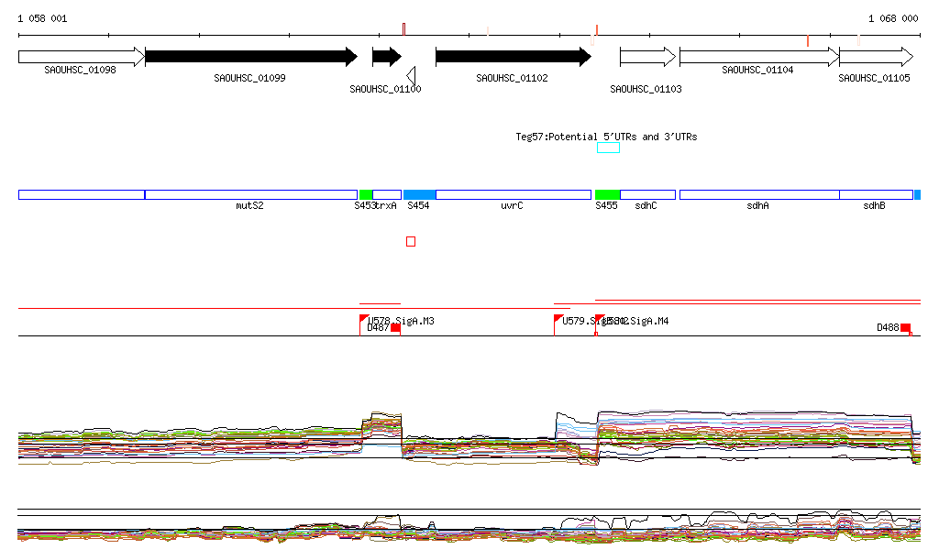Click the D488 red terminator block

[905, 328]
